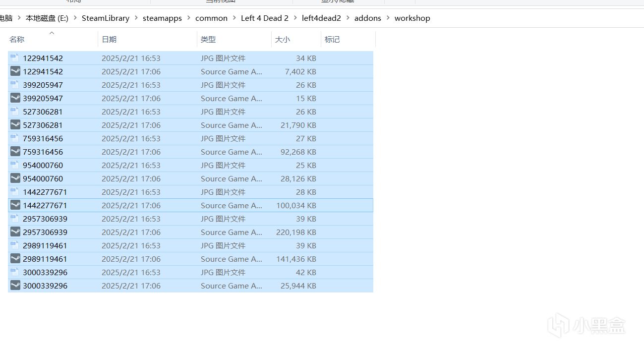644x347 pixels.
Task: Pick the Steam icon of 2989119461 addon, 141,436 KB
Action: click(15, 259)
